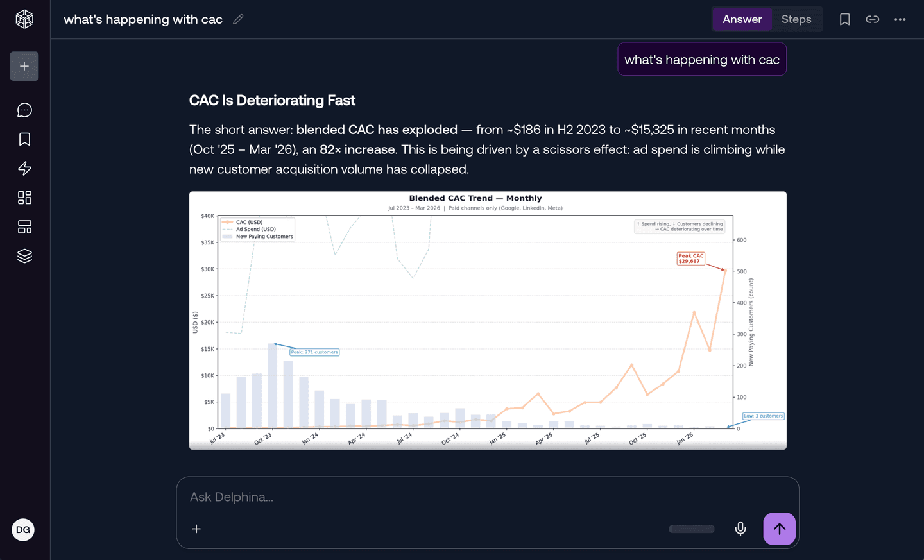Bookmark this conversation from the top bar
The height and width of the screenshot is (560, 924).
[844, 19]
